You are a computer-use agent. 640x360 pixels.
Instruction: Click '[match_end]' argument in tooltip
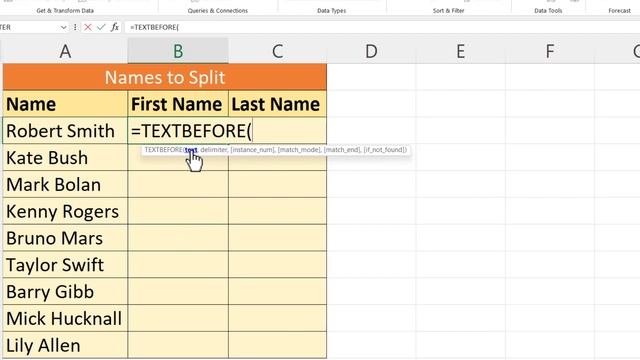(x=342, y=150)
